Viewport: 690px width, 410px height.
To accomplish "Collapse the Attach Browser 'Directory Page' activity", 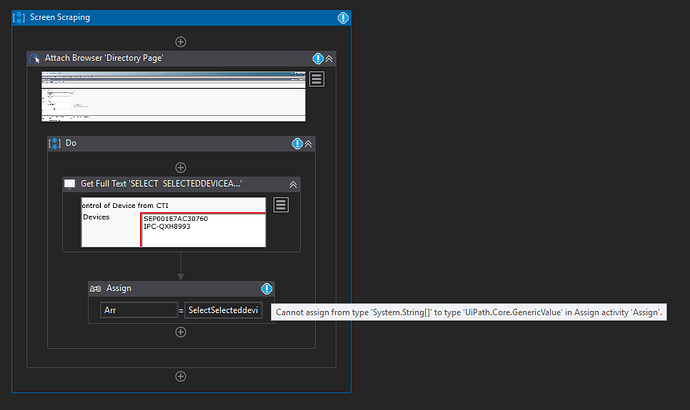I will click(x=329, y=59).
